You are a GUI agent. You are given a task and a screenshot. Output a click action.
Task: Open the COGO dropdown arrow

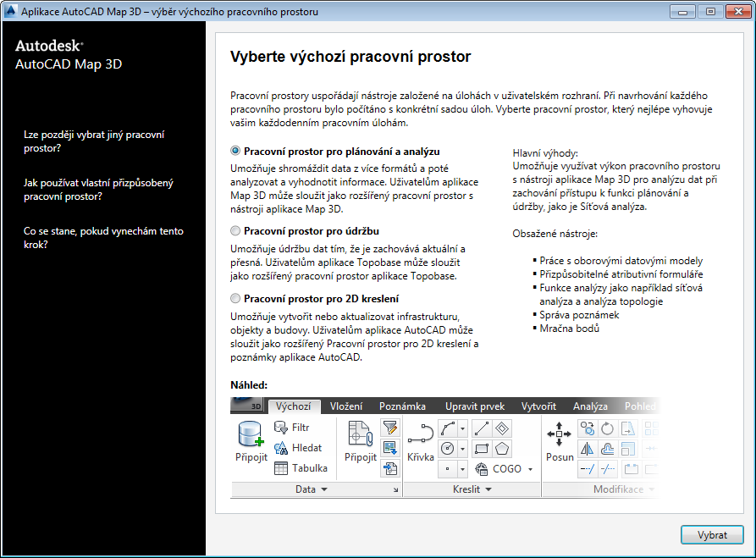[530, 469]
